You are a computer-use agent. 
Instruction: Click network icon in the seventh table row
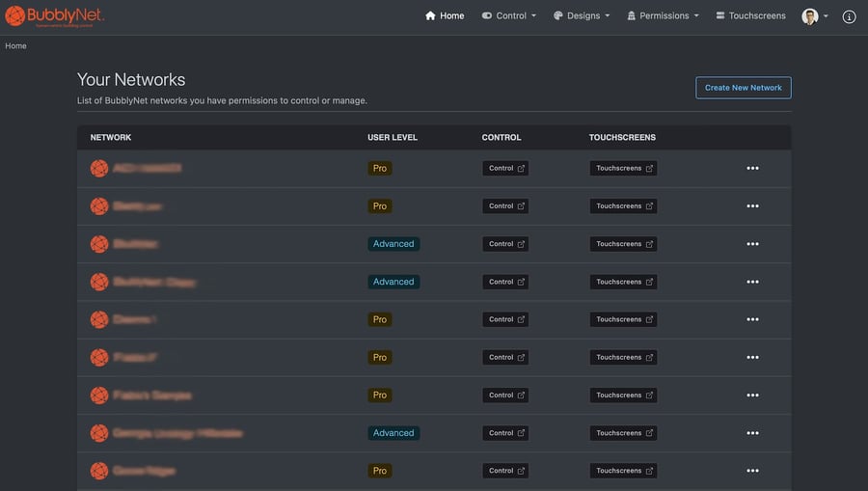99,396
